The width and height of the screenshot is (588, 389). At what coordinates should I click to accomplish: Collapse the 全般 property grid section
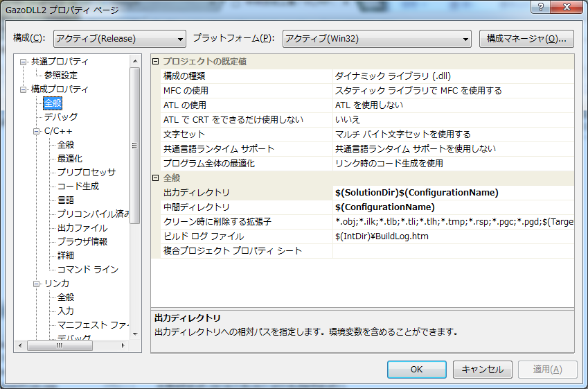point(156,178)
